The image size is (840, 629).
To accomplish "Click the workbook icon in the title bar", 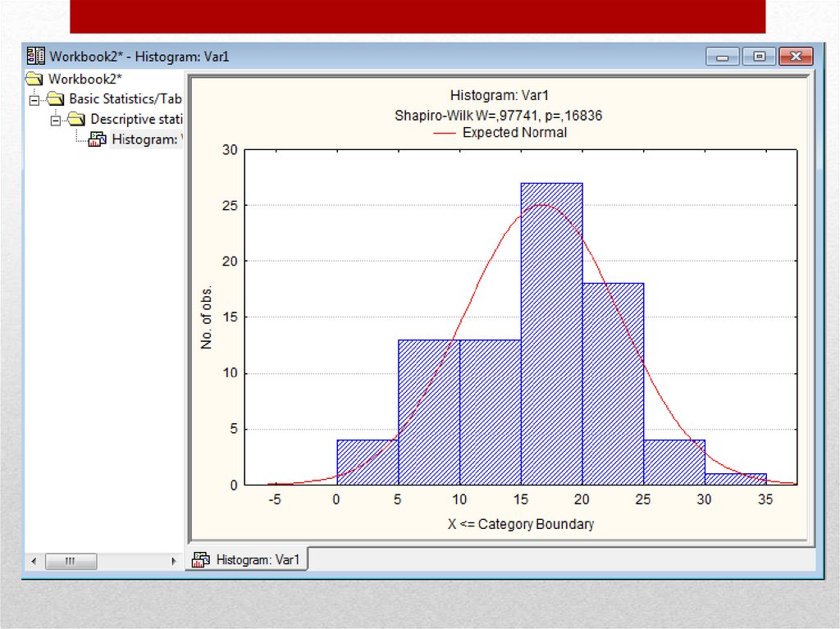I will (35, 57).
